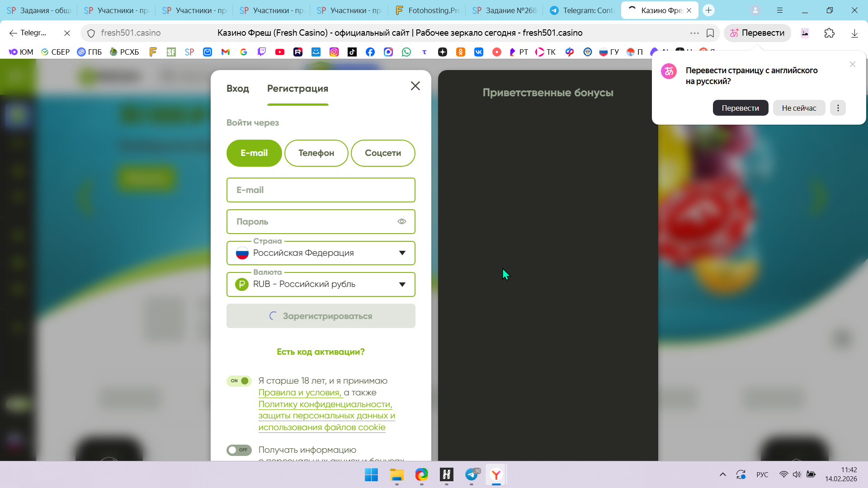This screenshot has width=868, height=488.
Task: Open the translate popup three-dot options menu
Action: [x=838, y=108]
